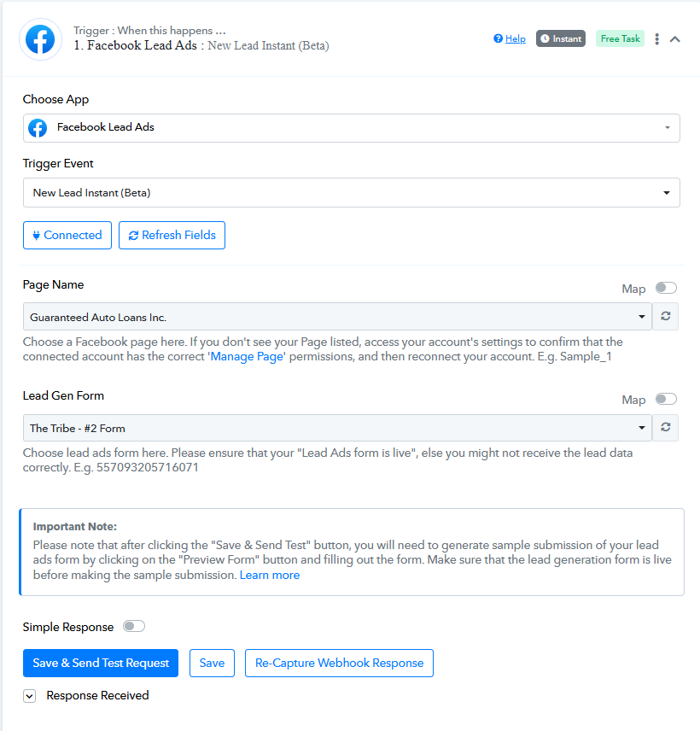Open the Learn more link

coord(270,575)
